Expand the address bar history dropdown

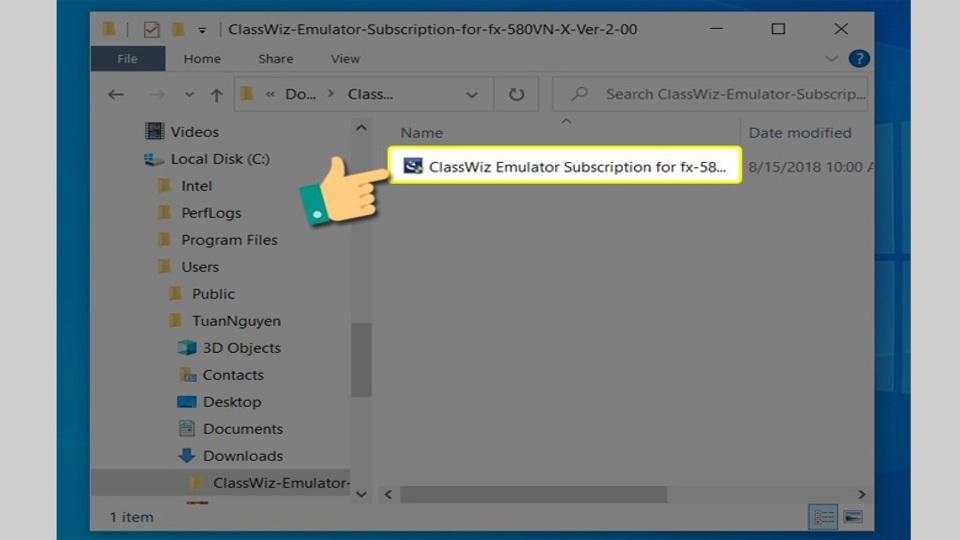click(471, 95)
